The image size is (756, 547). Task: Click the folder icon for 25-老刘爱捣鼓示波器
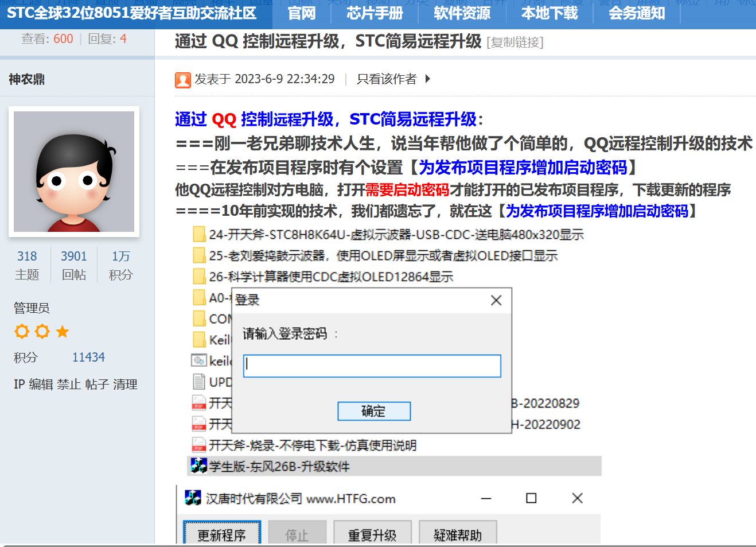pos(199,255)
